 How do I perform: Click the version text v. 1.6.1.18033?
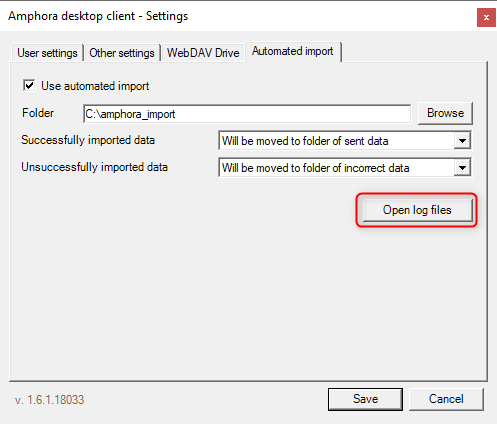click(x=49, y=400)
